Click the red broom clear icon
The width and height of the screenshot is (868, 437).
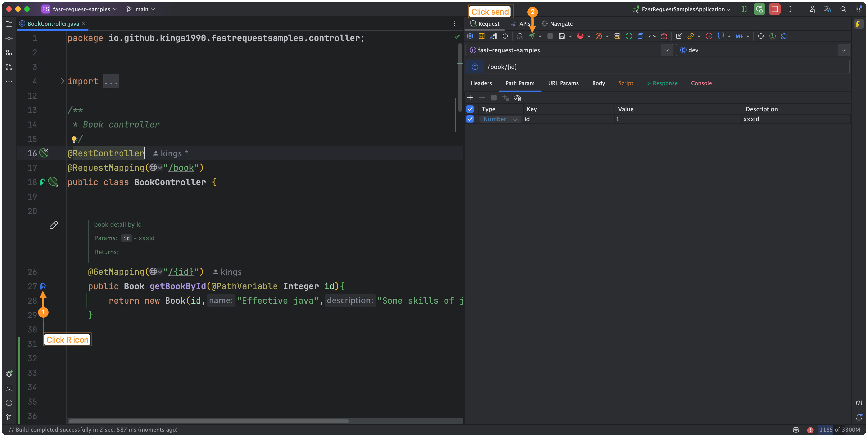(x=664, y=36)
